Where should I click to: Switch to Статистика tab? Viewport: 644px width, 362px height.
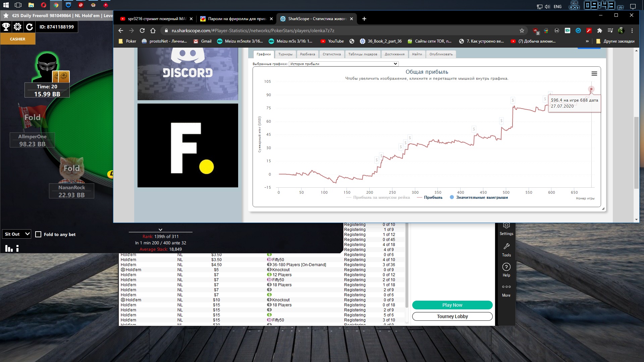click(331, 54)
